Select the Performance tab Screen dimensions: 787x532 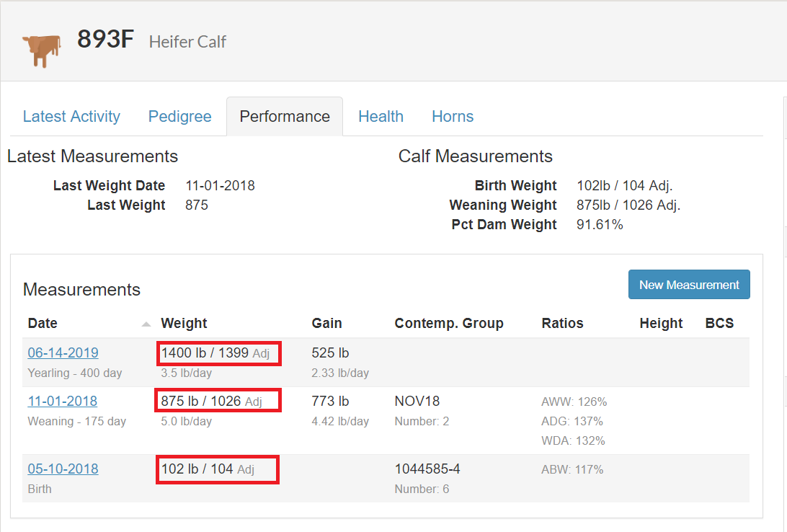(x=285, y=117)
